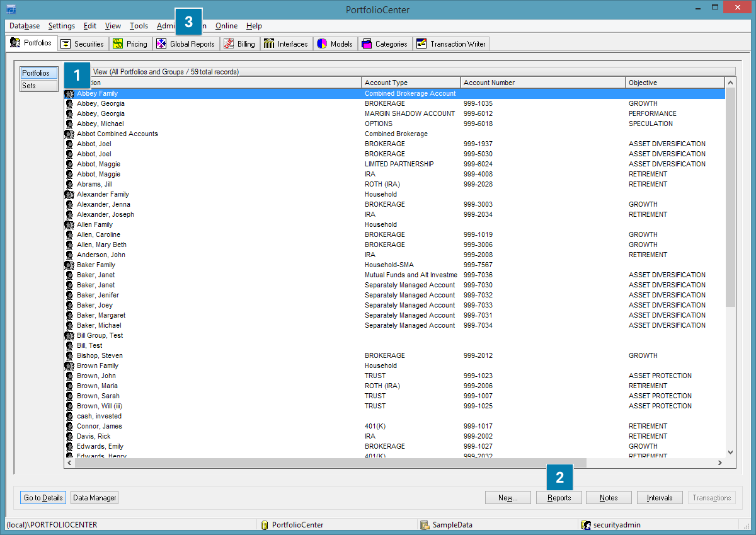The image size is (756, 535).
Task: Click the Transaction Writer tab icon
Action: coord(421,43)
